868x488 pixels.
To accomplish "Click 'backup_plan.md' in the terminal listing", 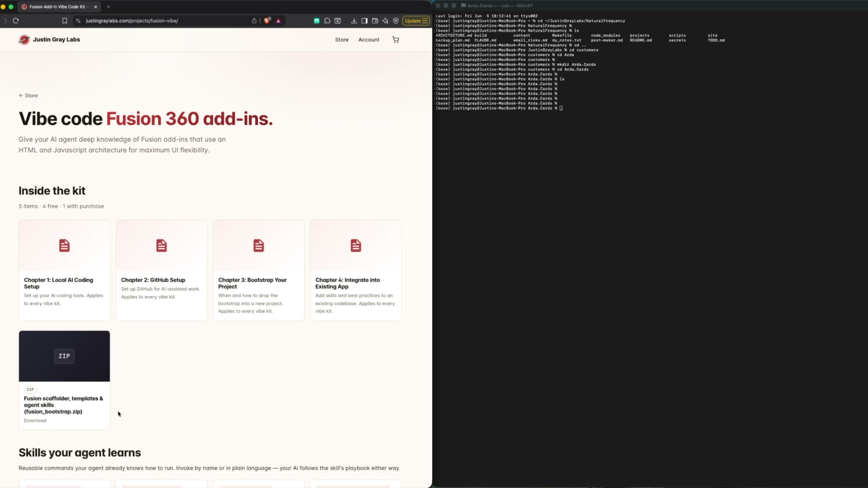I will (453, 40).
